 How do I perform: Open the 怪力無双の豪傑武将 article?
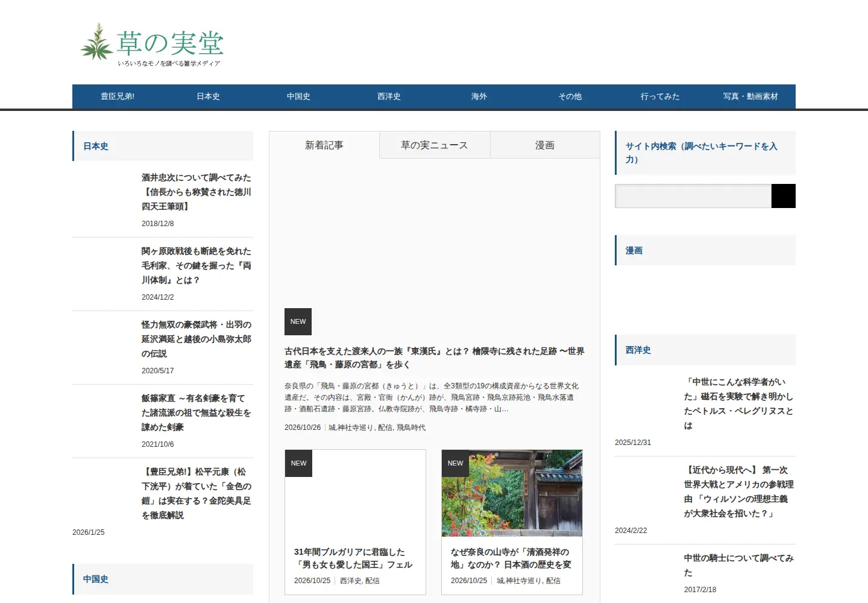click(197, 339)
